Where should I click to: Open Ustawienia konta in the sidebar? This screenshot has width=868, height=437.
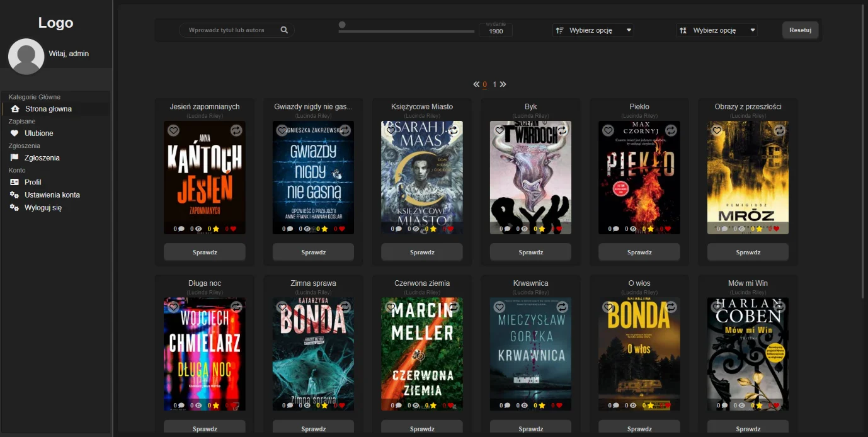click(x=52, y=195)
